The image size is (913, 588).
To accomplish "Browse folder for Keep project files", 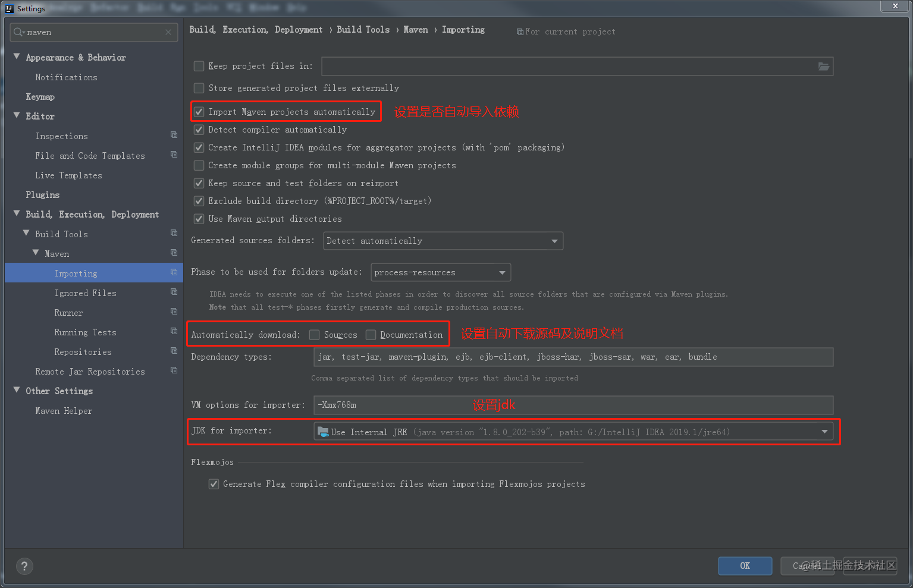I will coord(824,66).
